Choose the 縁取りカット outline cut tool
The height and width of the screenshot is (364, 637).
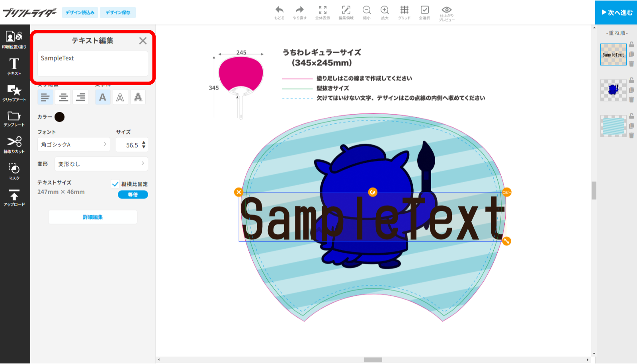(x=14, y=145)
